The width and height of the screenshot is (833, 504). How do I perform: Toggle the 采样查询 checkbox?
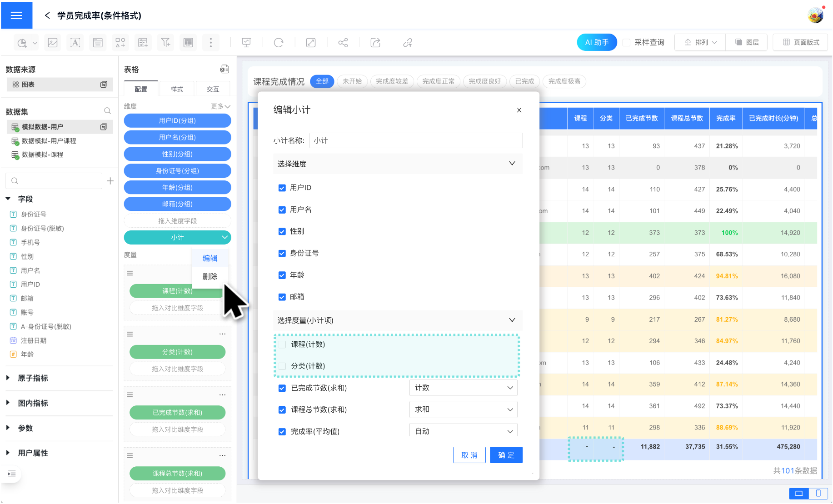click(x=626, y=42)
